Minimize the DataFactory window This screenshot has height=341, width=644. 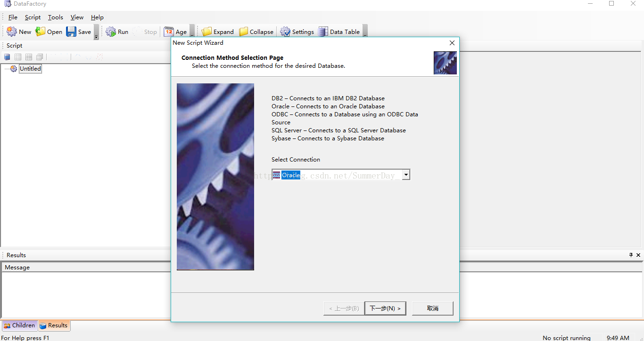[x=590, y=4]
